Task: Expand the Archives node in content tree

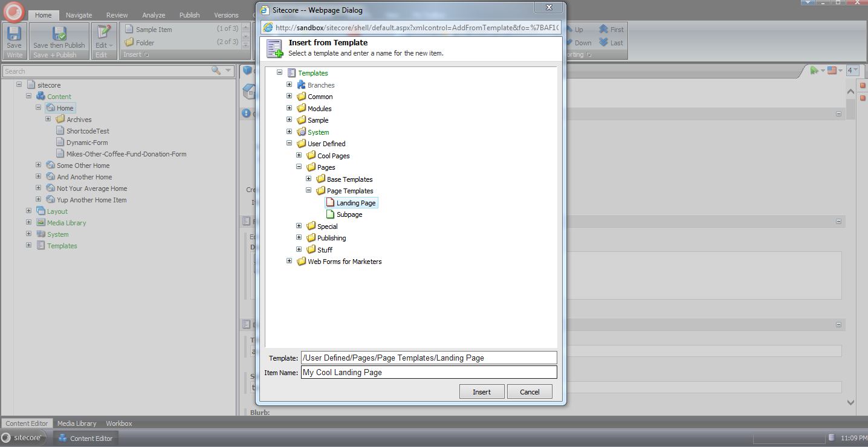Action: [48, 120]
